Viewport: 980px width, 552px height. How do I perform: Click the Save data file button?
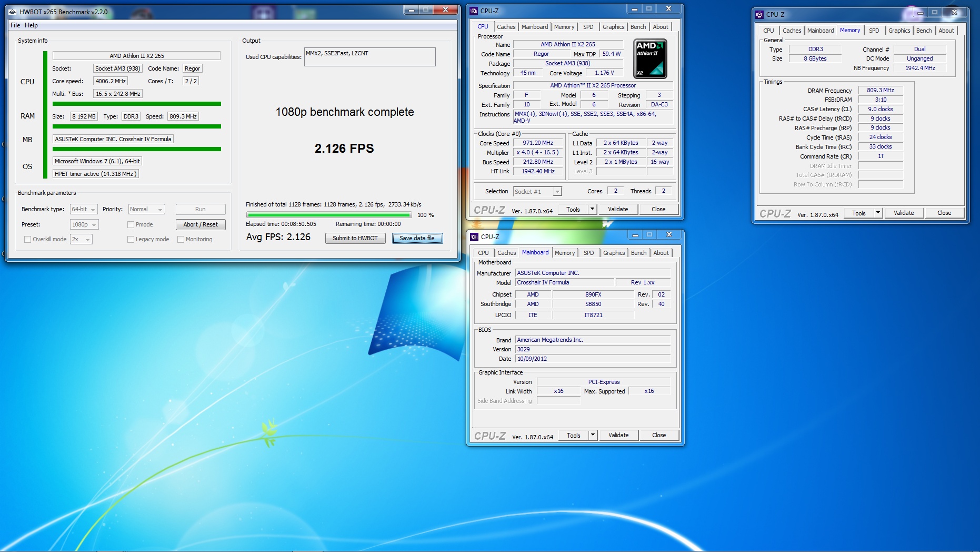[417, 238]
